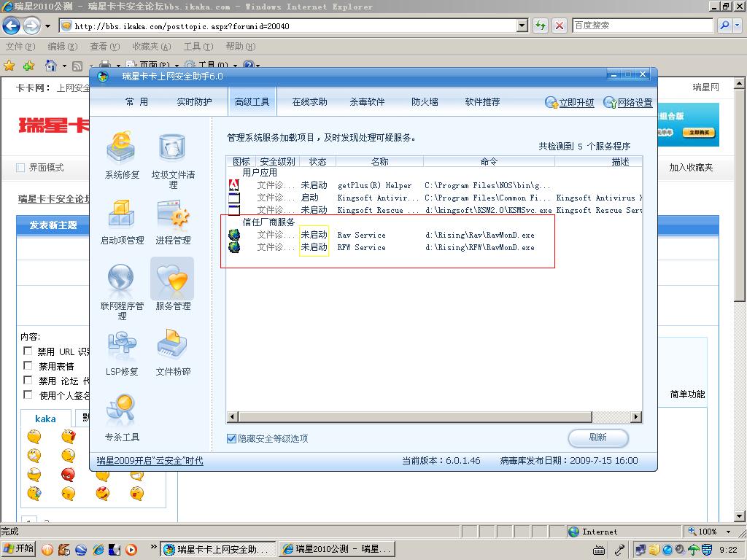Select Rav Service row
The width and height of the screenshot is (747, 560).
point(435,235)
